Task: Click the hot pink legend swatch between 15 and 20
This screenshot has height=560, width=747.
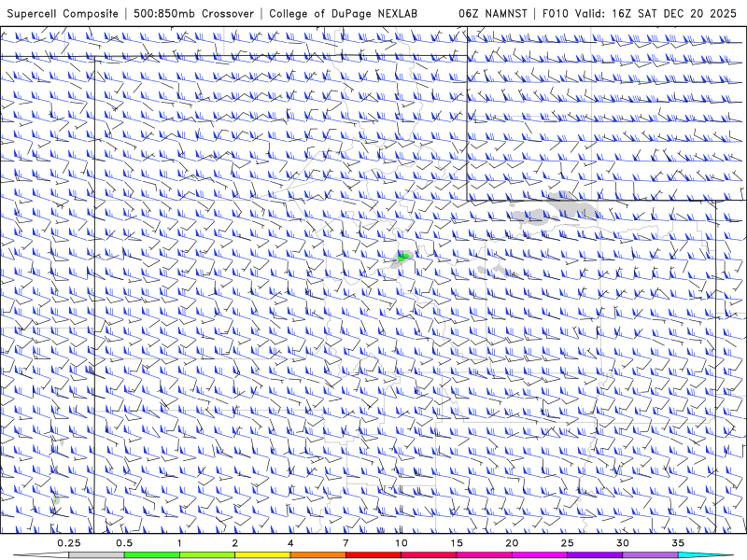Action: tap(484, 555)
